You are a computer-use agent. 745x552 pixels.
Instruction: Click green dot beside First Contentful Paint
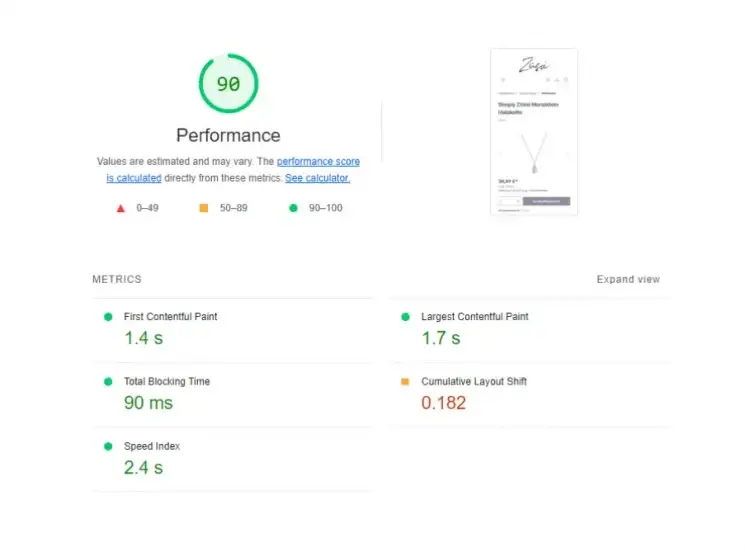pyautogui.click(x=108, y=317)
